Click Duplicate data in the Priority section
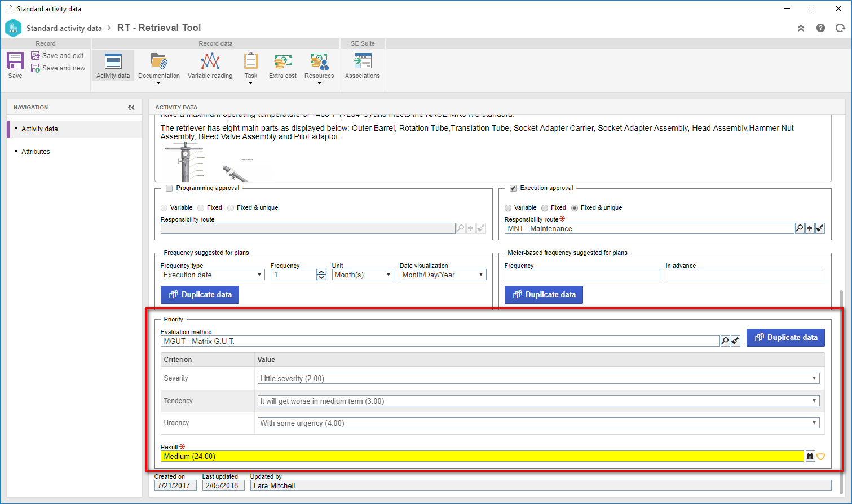The image size is (852, 504). [785, 337]
